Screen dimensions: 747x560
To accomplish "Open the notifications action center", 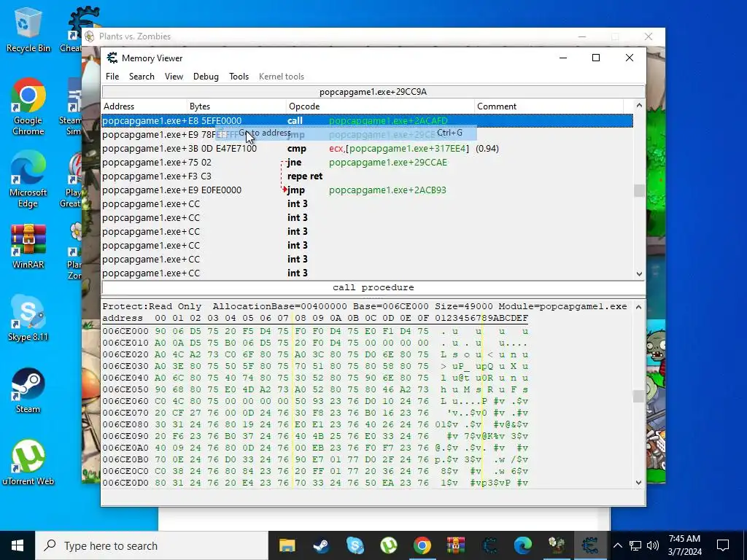I will (x=723, y=545).
